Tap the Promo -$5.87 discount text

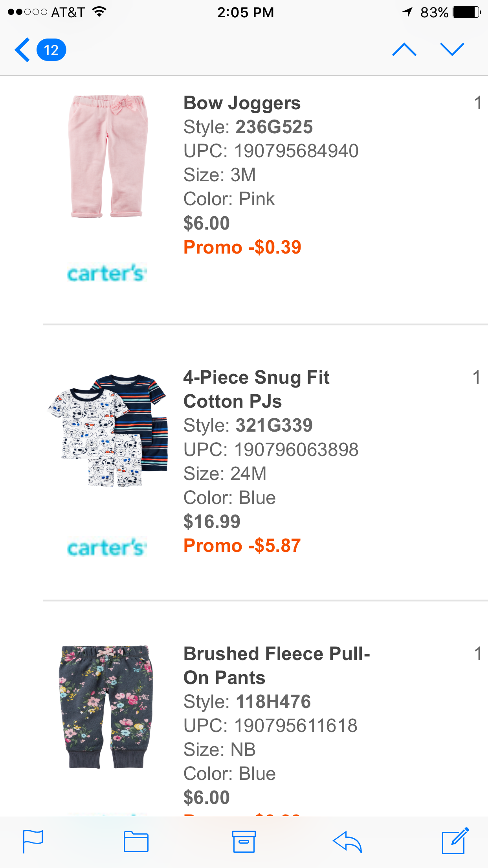(242, 546)
